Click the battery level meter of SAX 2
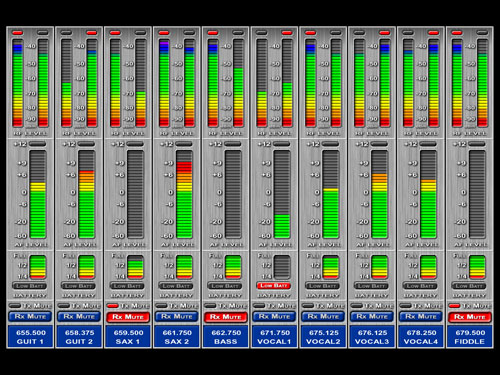 pos(184,267)
